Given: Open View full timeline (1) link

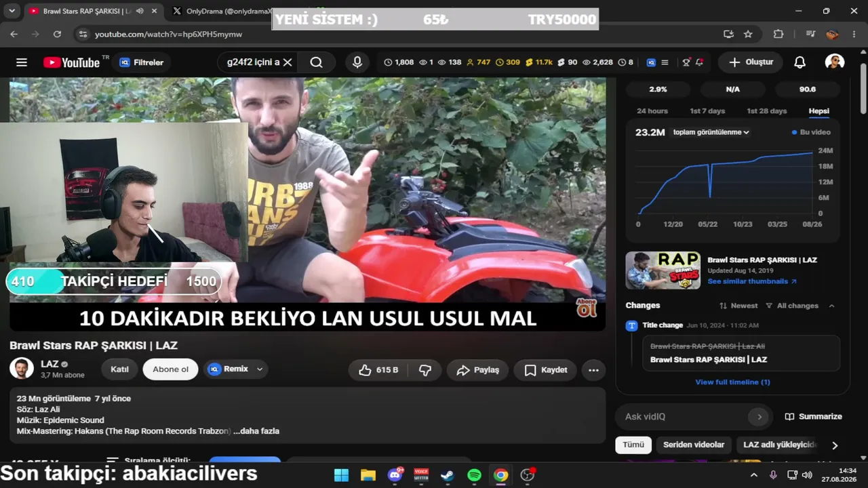Looking at the screenshot, I should coord(732,382).
